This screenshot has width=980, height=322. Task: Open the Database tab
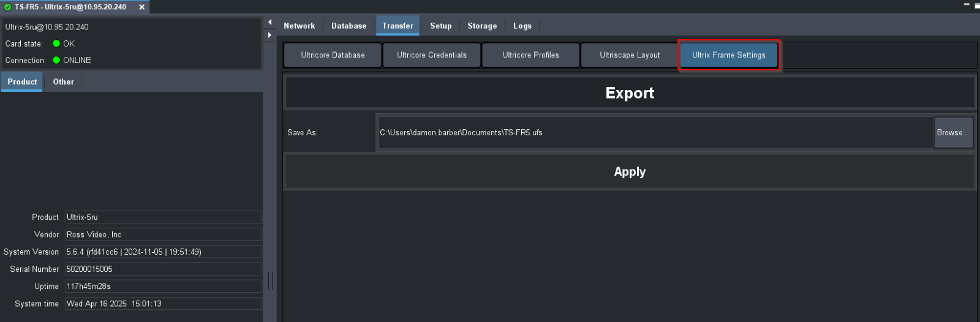pyautogui.click(x=349, y=26)
